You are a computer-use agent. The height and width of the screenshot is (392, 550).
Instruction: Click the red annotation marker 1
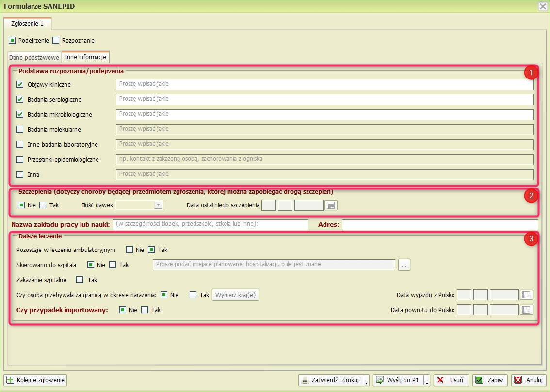(532, 73)
